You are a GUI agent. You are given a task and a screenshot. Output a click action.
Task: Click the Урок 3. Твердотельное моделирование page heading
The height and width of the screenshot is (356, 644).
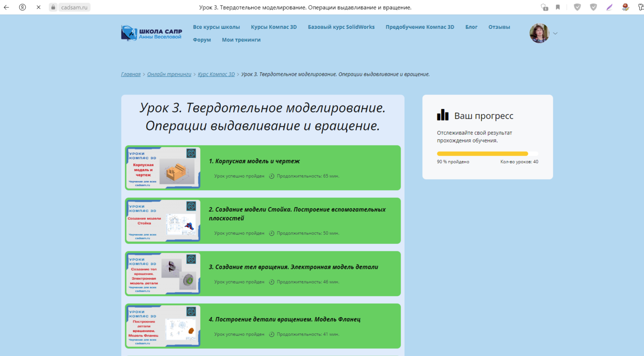[x=263, y=117]
